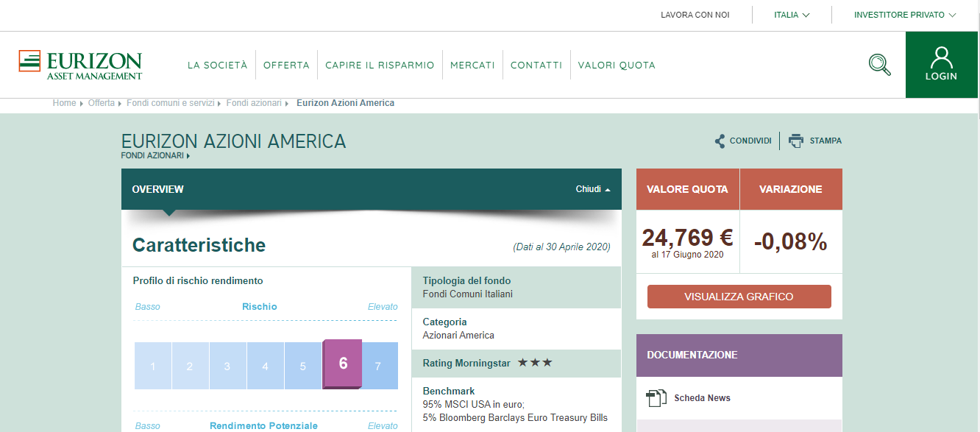Click the Scheda News document icon

[656, 398]
